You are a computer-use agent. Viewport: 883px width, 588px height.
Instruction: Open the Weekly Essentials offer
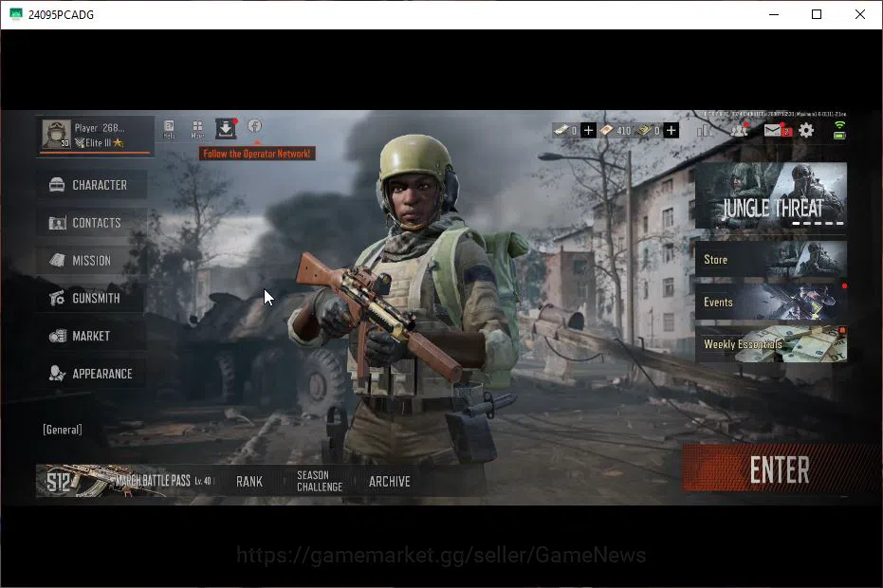tap(771, 344)
